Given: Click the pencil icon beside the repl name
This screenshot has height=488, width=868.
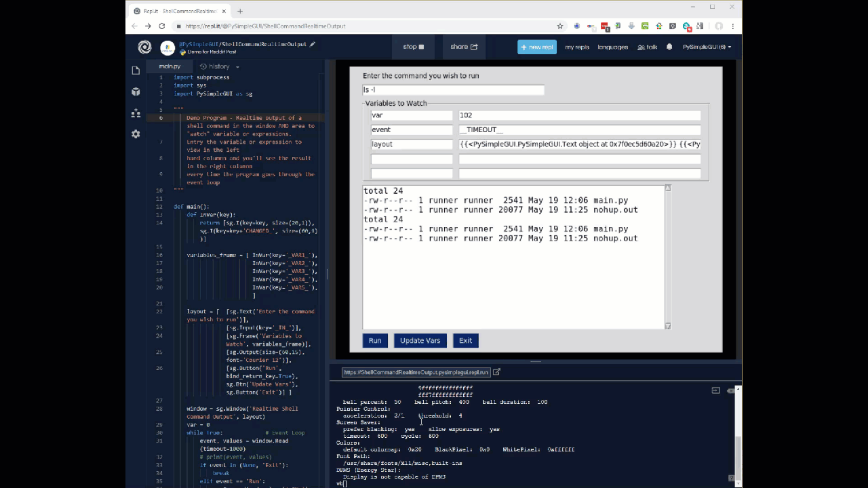Looking at the screenshot, I should 313,44.
